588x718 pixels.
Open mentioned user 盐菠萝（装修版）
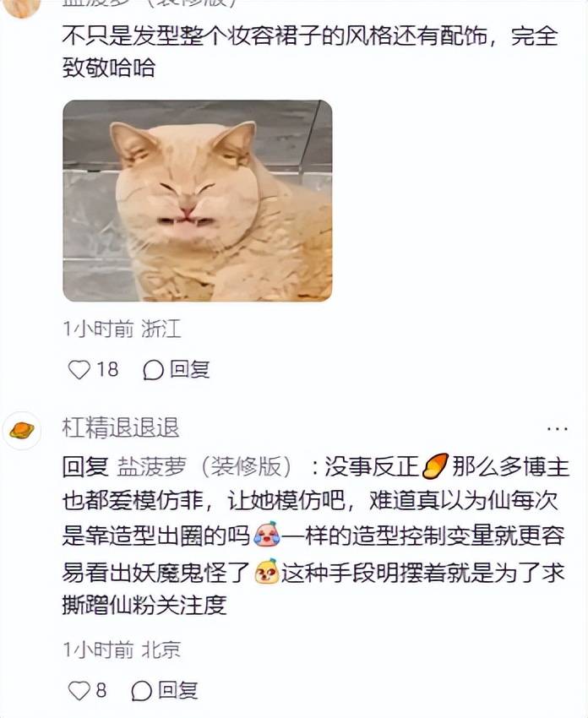tap(204, 466)
